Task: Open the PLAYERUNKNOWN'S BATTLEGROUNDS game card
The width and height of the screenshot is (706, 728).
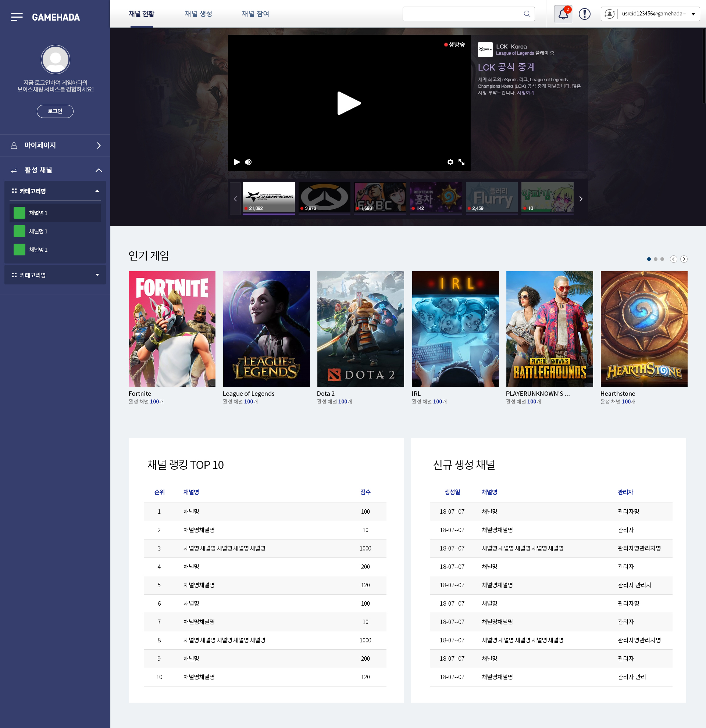Action: click(550, 329)
